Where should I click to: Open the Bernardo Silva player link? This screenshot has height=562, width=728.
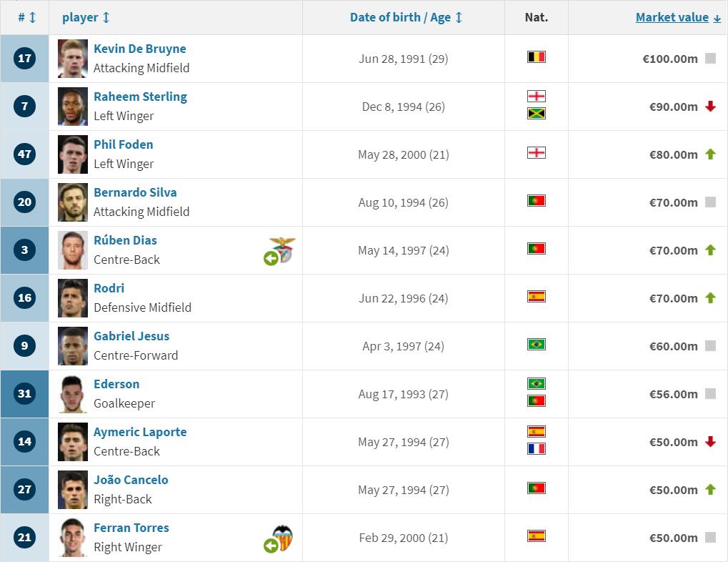point(135,192)
